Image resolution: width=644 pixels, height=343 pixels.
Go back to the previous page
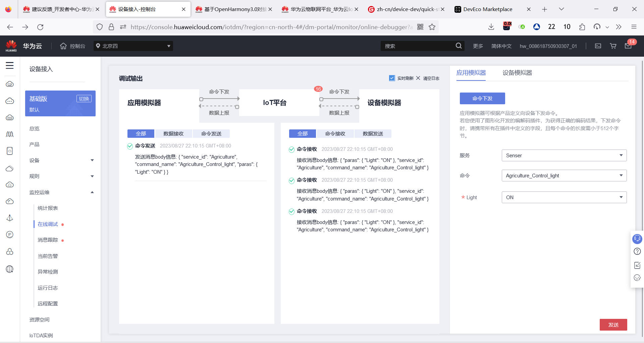tap(10, 27)
